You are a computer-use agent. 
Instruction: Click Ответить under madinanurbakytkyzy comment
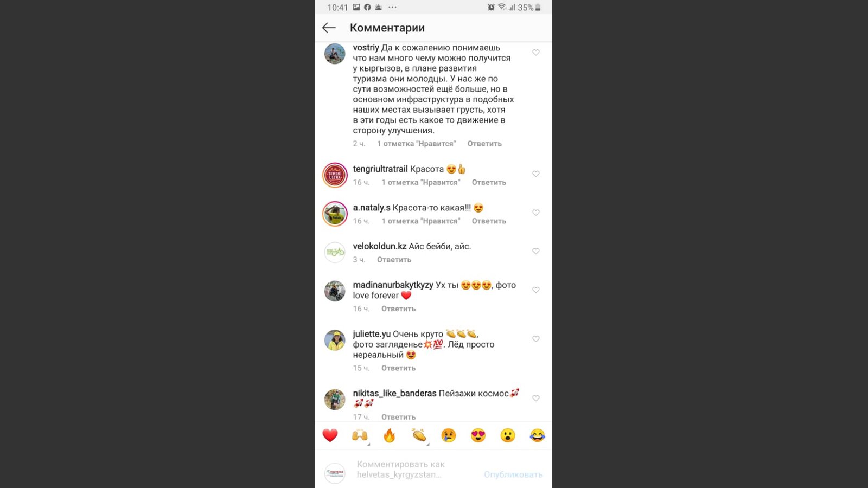tap(399, 309)
